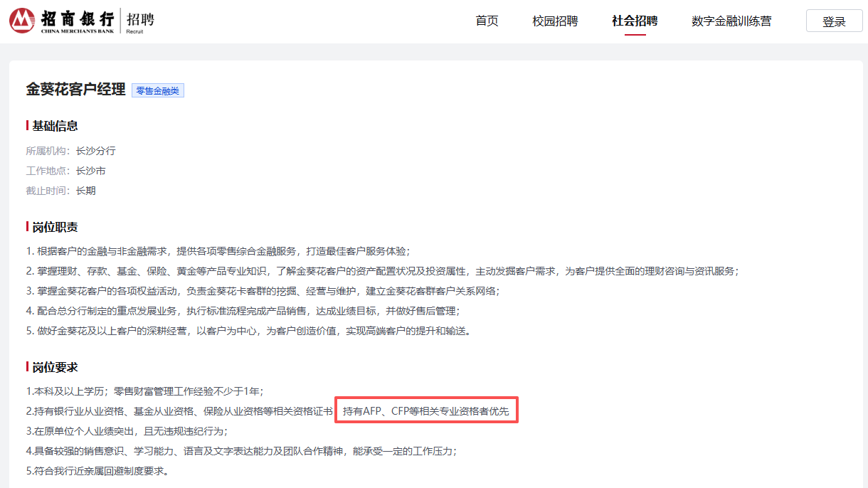Click the 长沙市 work location value

90,171
